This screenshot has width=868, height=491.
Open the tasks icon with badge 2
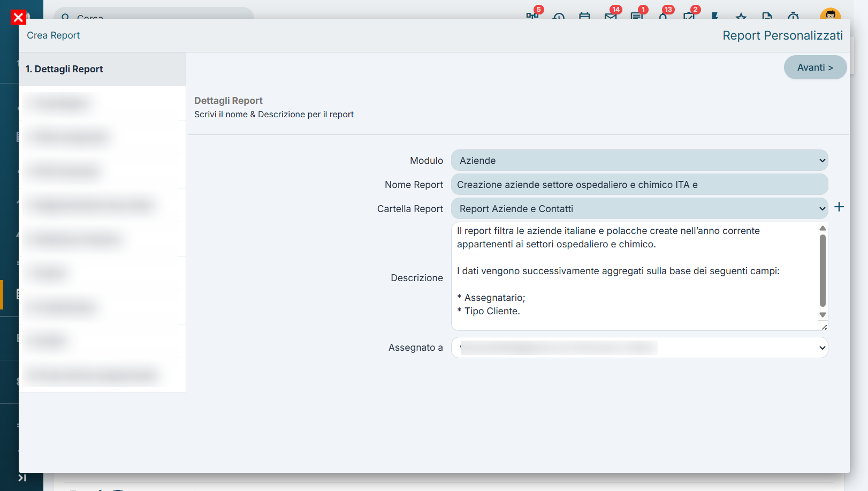(x=689, y=16)
